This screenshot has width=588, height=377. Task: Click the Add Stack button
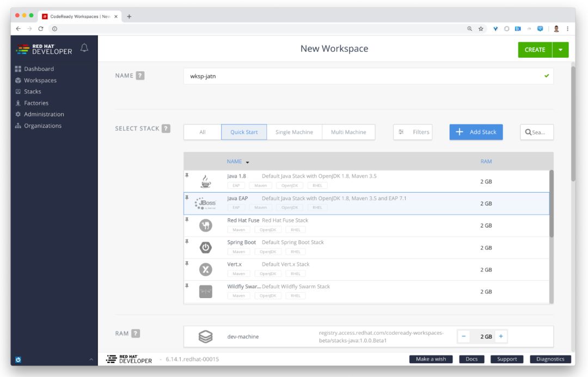(476, 132)
